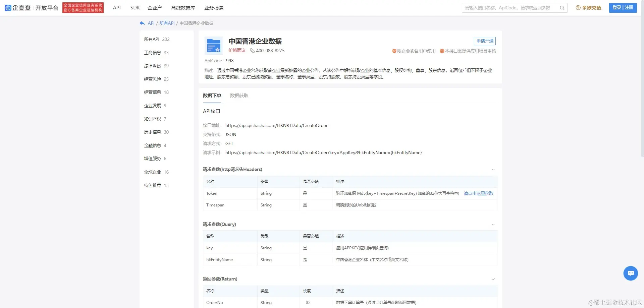Screen dimensions: 644x308
Task: Click the orange icon beside 本接口需提供应用场景审核
Action: pyautogui.click(x=442, y=51)
